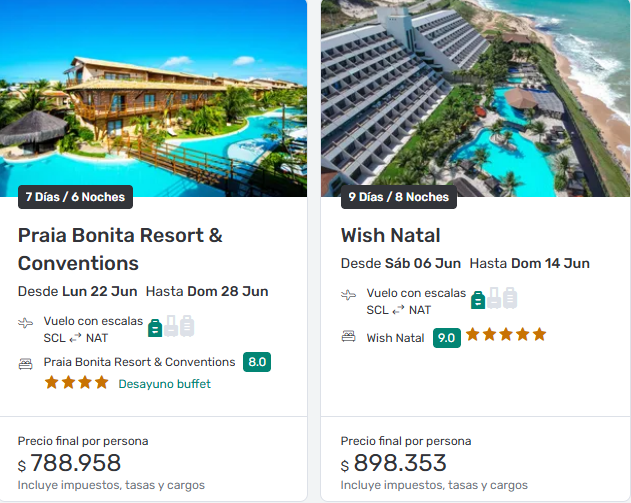Click the 7 Días / 6 Noches badge
The image size is (631, 503).
(x=75, y=197)
